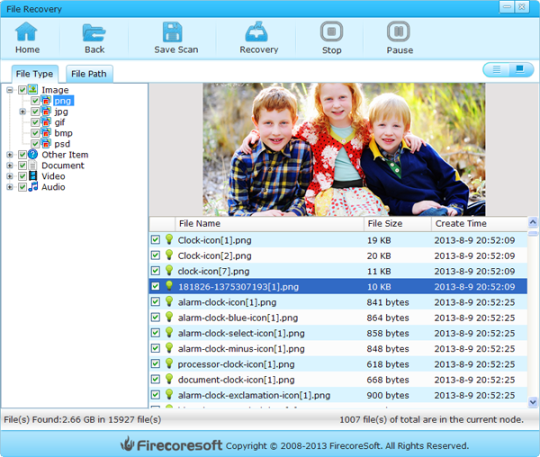The width and height of the screenshot is (540, 457).
Task: Click bulb icon beside alarm-clock-icon[1].png
Action: click(x=169, y=301)
